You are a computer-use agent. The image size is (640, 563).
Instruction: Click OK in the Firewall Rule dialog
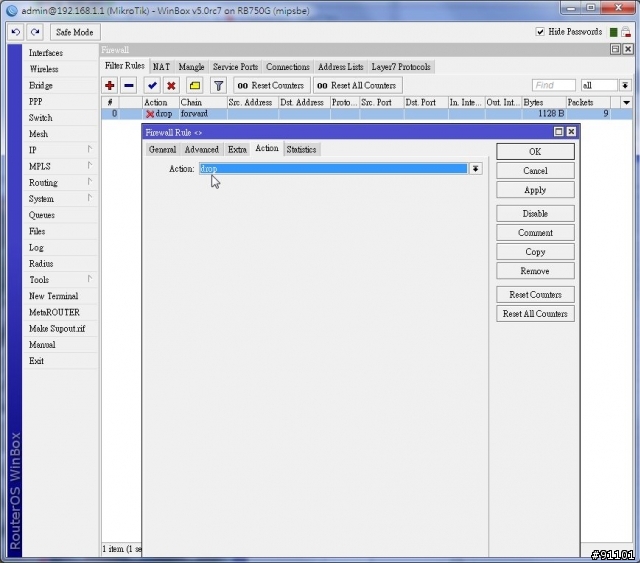(535, 151)
